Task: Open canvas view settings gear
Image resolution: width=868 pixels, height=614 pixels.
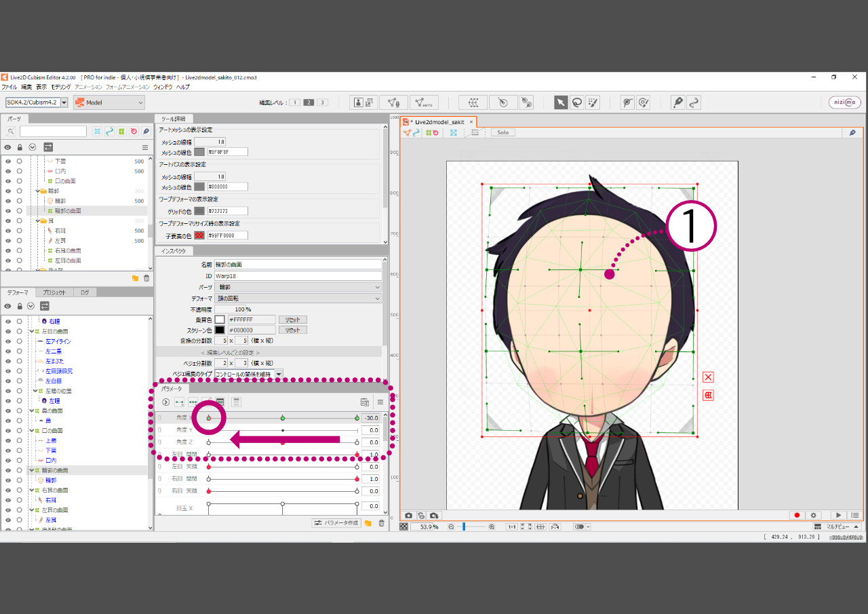Action: (x=814, y=516)
